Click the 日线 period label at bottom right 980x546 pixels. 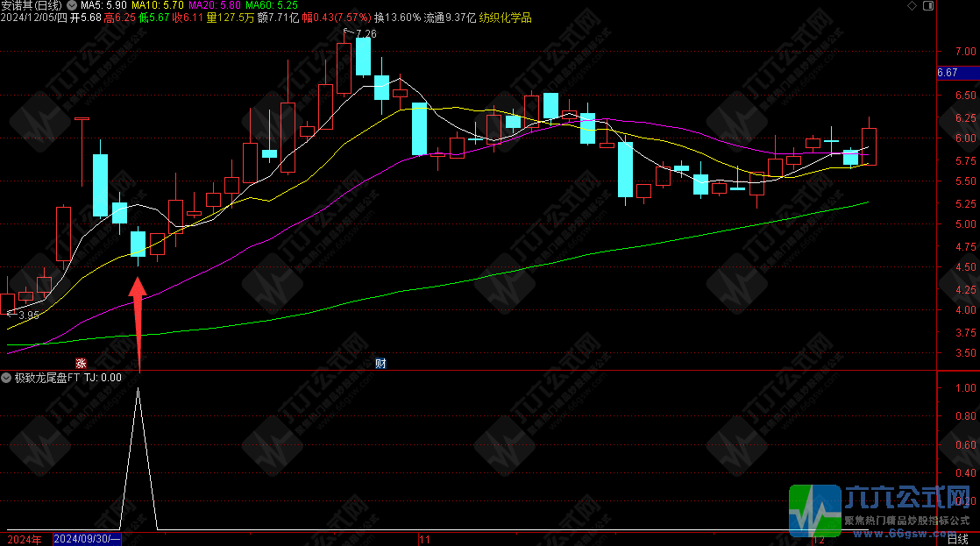pos(959,540)
